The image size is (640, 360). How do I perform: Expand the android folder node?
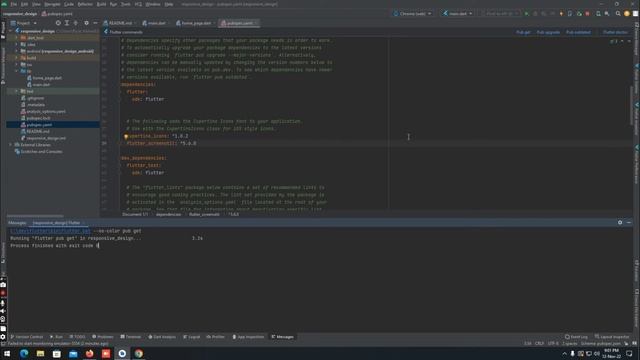(x=17, y=51)
